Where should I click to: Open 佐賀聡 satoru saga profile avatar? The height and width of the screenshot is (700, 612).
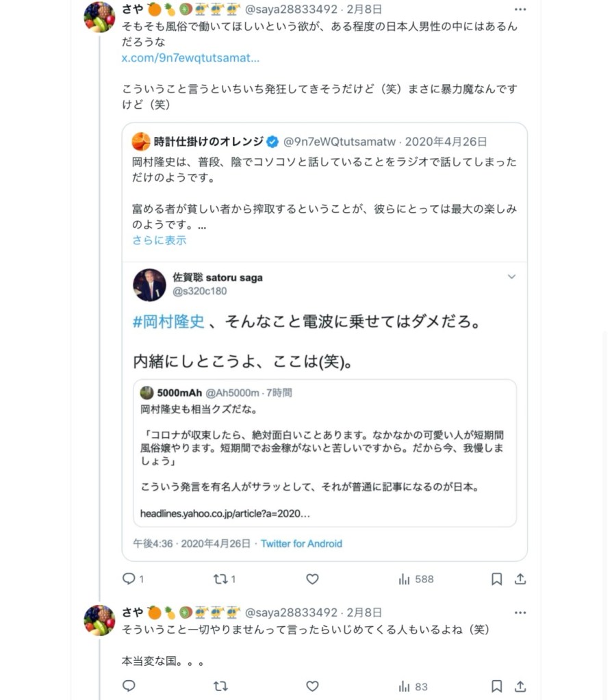pos(149,285)
